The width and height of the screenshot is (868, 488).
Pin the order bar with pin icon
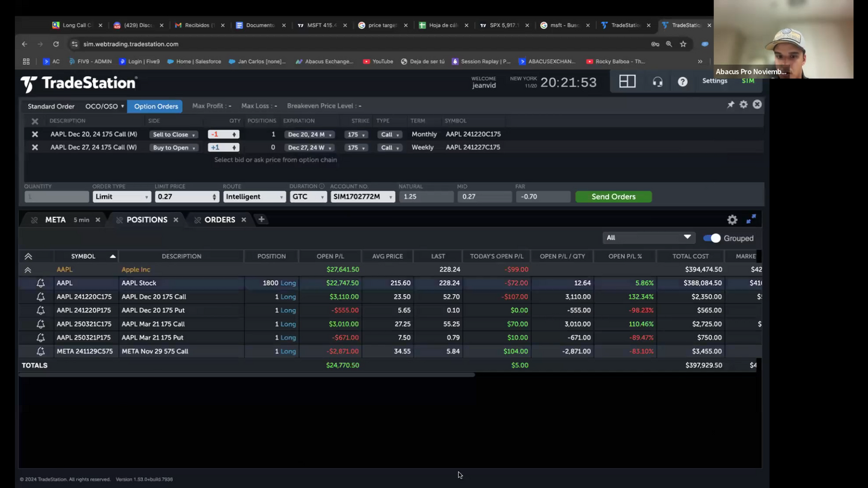[730, 104]
